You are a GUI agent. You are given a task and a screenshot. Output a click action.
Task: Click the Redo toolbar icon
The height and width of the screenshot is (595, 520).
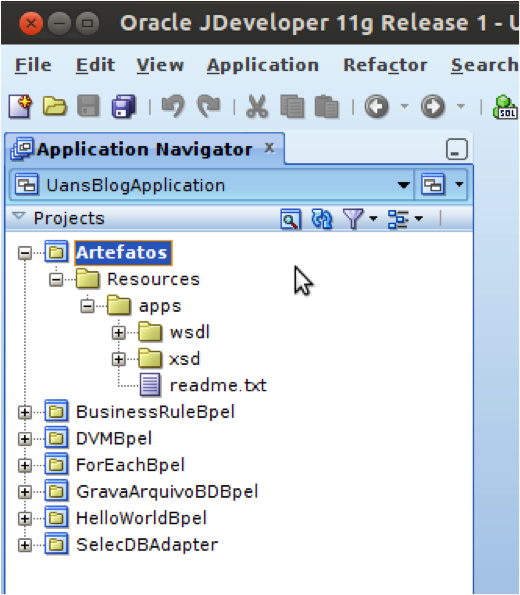pos(208,106)
